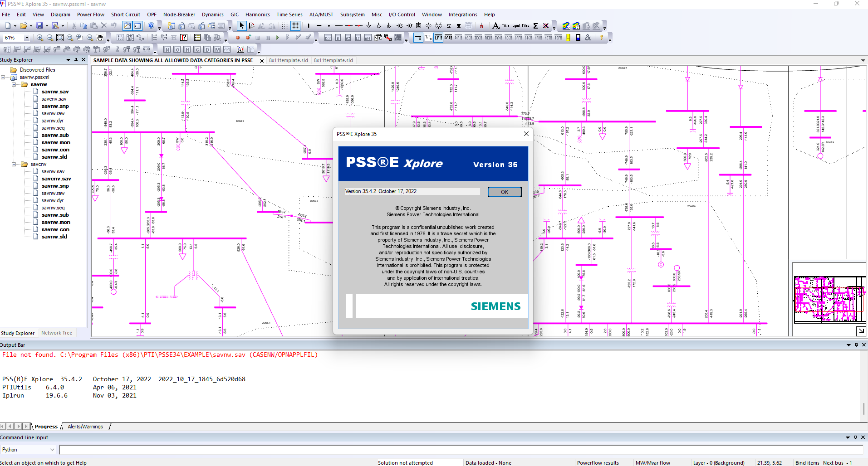Click the Zoom Out magnifier icon

(50, 38)
